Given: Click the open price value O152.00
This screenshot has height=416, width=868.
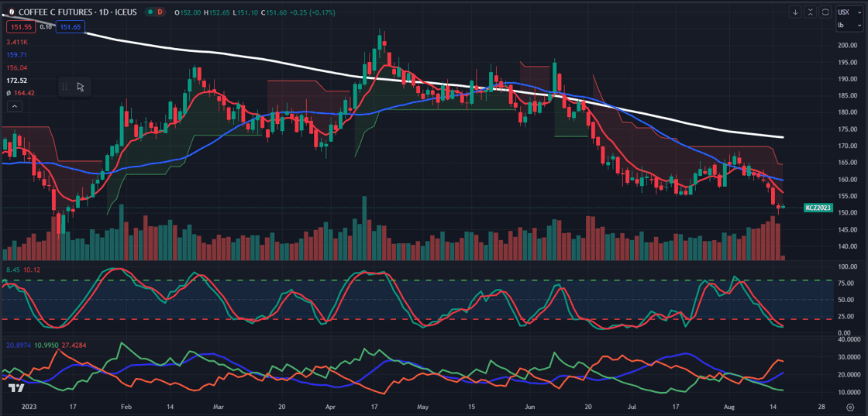Looking at the screenshot, I should point(187,12).
